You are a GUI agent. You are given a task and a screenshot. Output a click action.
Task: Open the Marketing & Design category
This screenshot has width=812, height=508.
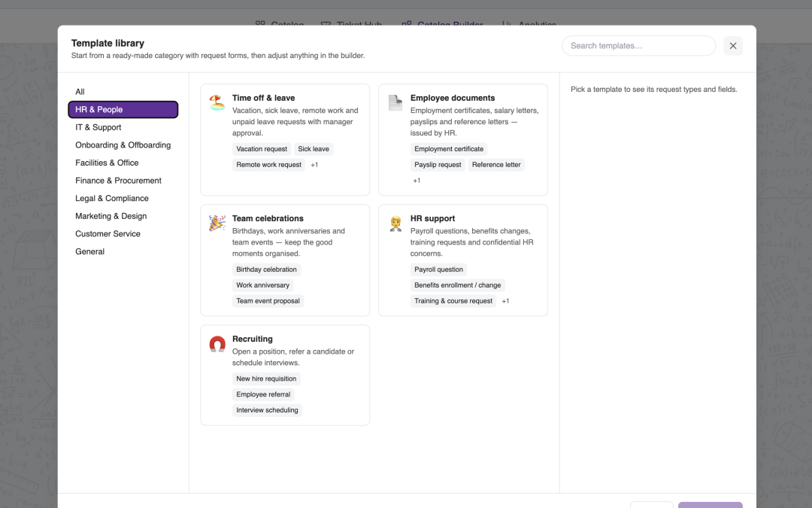[123, 216]
